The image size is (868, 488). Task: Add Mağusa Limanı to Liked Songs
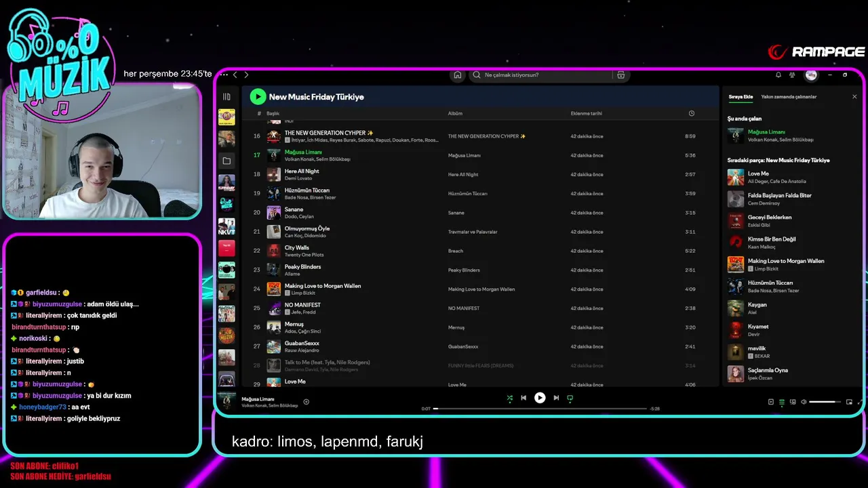tap(306, 402)
